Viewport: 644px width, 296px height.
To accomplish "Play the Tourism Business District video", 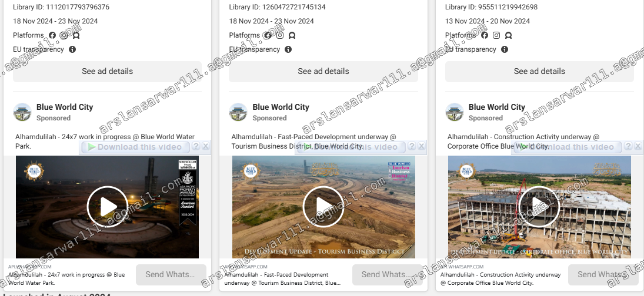I will (x=323, y=207).
